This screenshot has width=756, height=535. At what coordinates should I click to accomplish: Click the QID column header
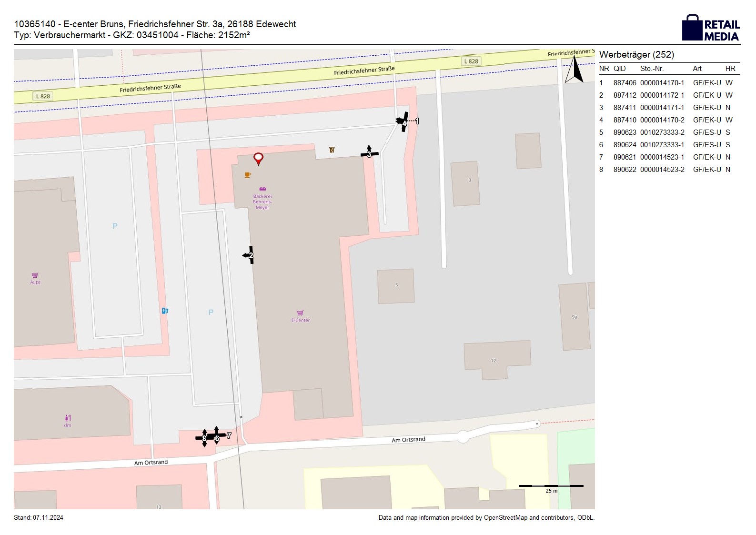(619, 69)
